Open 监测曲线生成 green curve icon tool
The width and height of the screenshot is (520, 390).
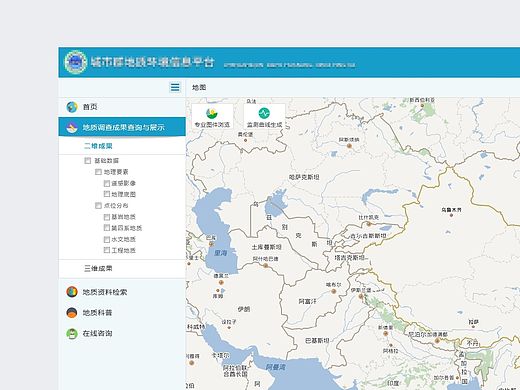(264, 113)
